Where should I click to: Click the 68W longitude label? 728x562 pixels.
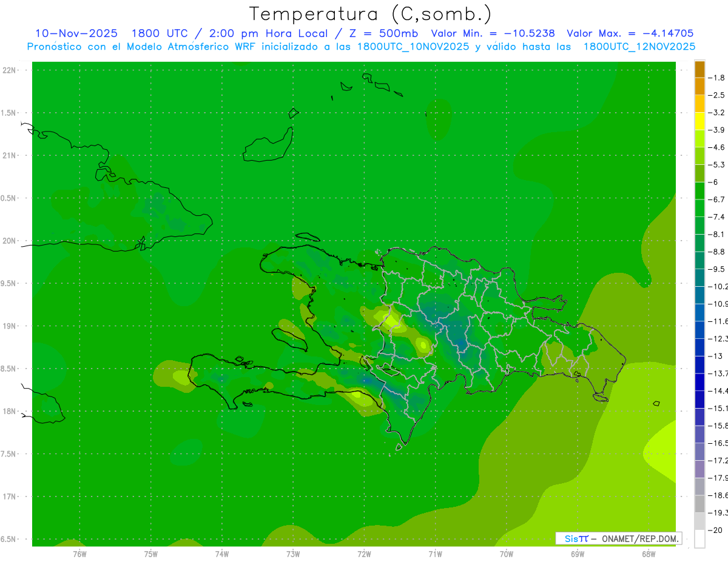click(649, 554)
